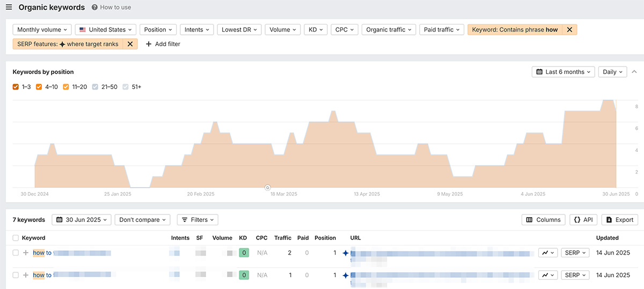The width and height of the screenshot is (644, 289).
Task: Open SERP dropdown in traffic 1 row
Action: coord(575,275)
